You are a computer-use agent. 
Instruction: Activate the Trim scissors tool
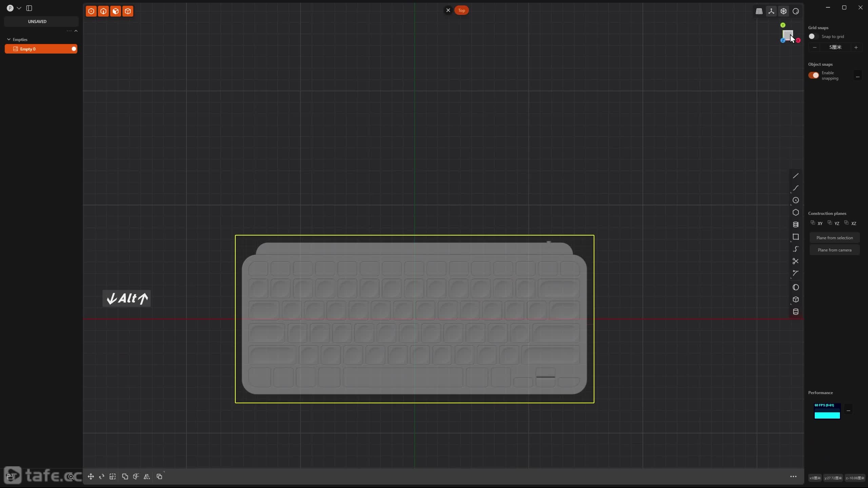tap(795, 261)
